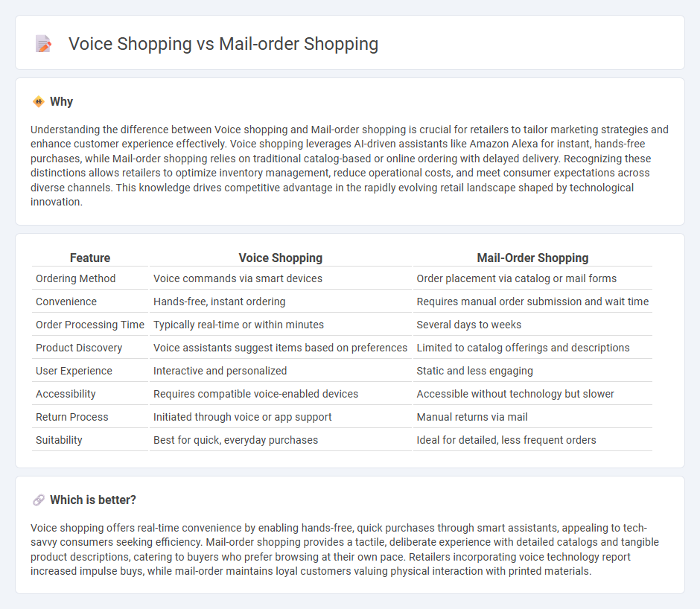The height and width of the screenshot is (609, 700).
Task: Click cell Voice assistants suggest items based on preferences
Action: [280, 348]
